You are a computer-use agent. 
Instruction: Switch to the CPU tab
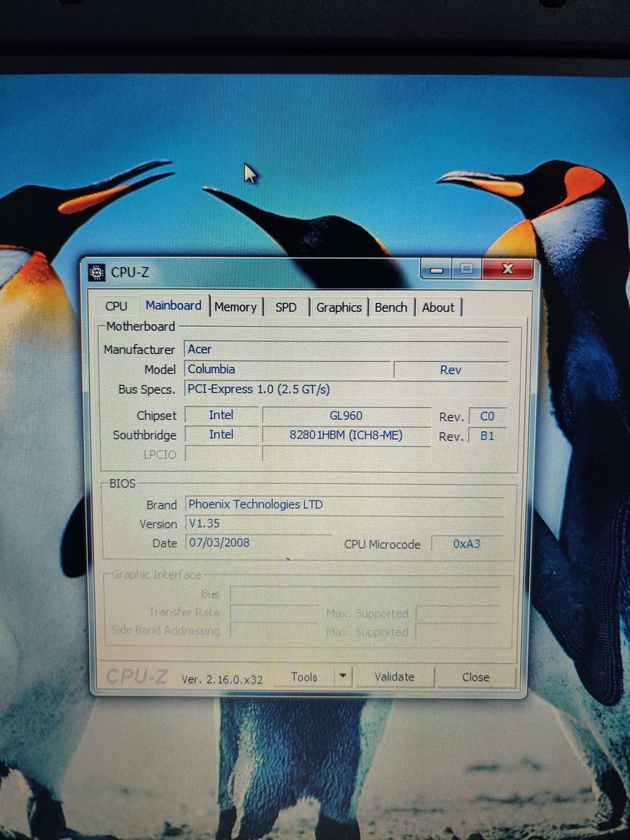[x=116, y=306]
